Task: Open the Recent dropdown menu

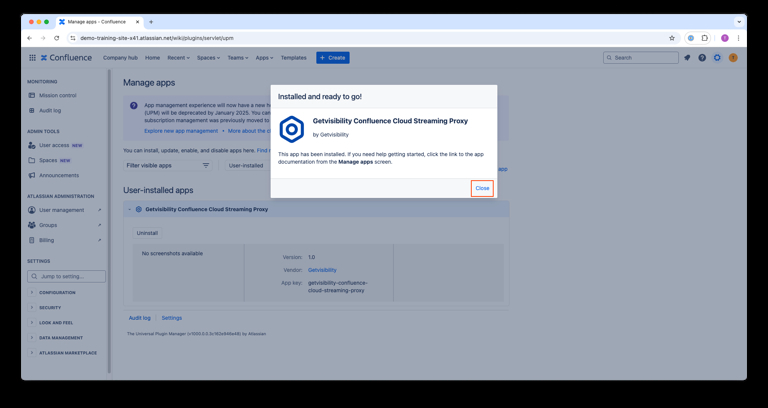Action: pyautogui.click(x=179, y=58)
